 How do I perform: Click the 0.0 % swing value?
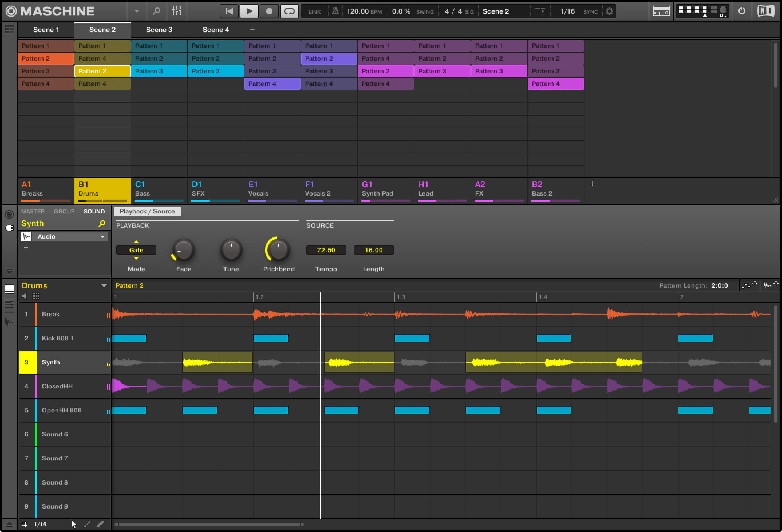[x=401, y=11]
